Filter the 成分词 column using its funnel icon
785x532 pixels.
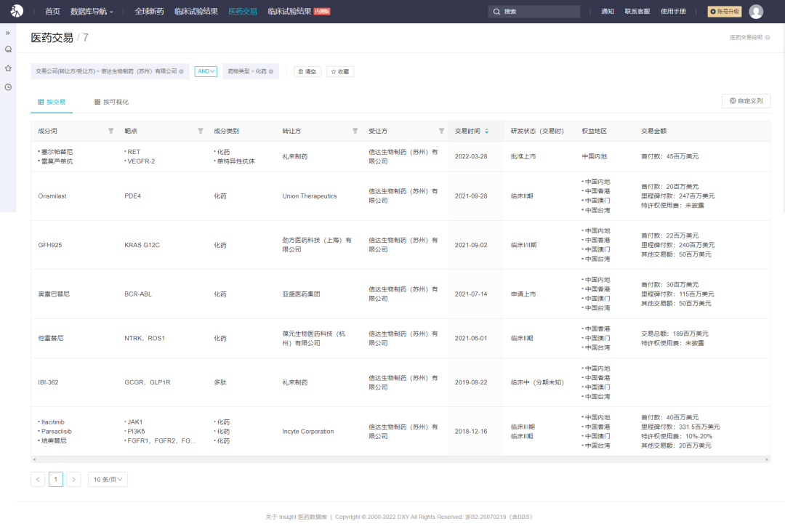(x=111, y=131)
